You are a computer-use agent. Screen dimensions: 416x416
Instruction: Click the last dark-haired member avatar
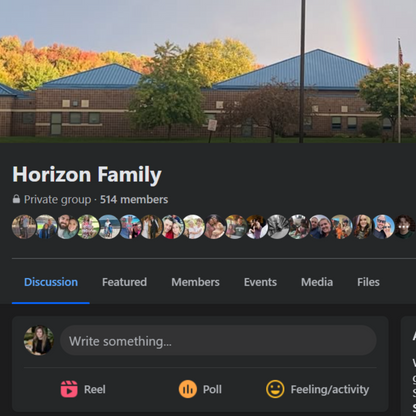pos(405,227)
